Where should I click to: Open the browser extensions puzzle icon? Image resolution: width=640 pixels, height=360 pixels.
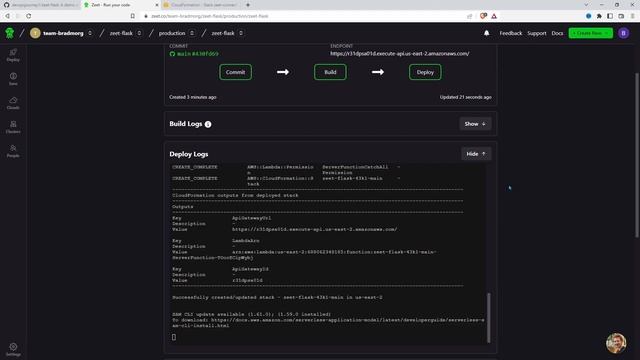(599, 16)
